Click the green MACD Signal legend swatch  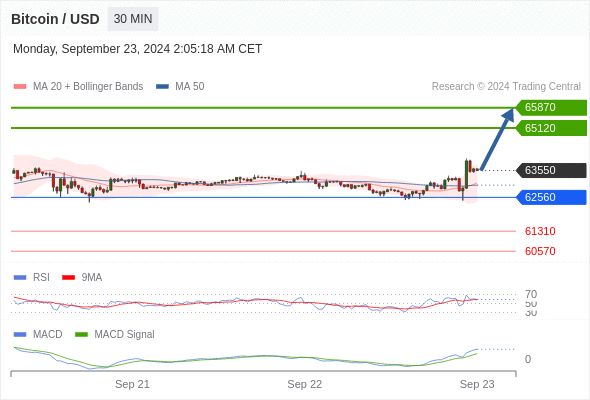81,335
